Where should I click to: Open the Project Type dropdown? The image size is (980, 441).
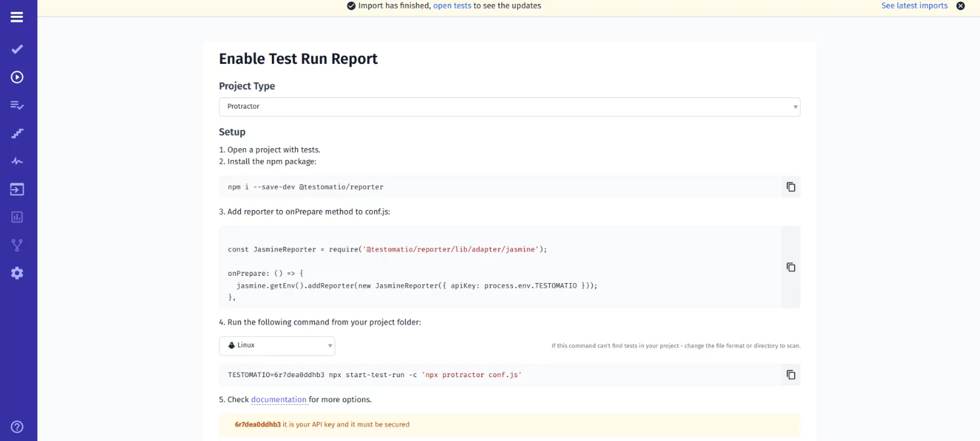[510, 107]
